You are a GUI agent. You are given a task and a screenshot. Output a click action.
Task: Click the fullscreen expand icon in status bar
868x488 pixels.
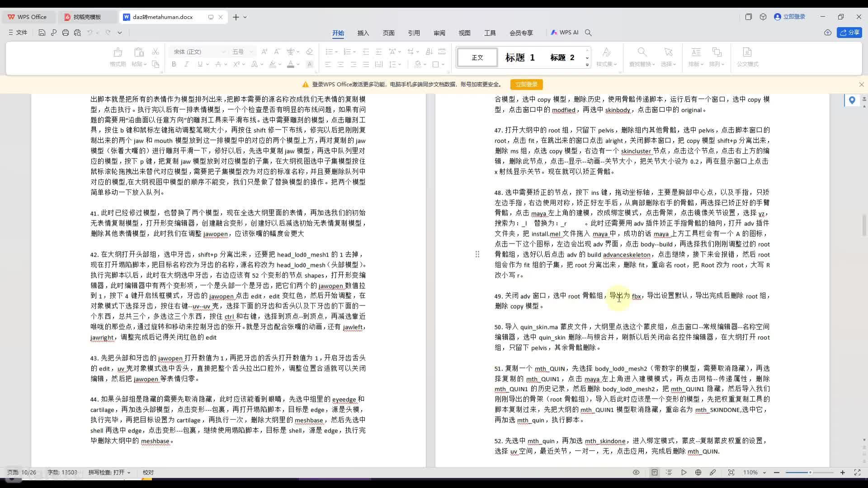(857, 472)
